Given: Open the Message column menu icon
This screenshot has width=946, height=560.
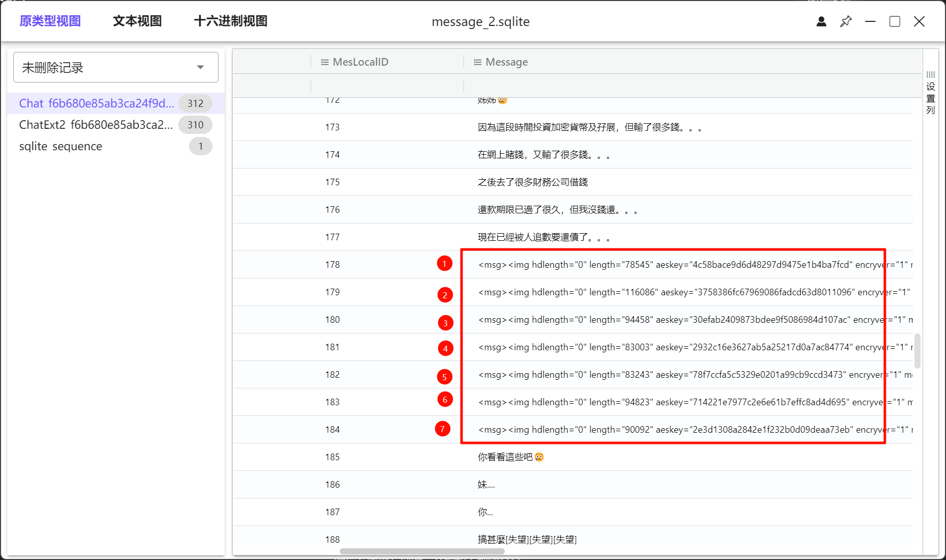Looking at the screenshot, I should click(x=477, y=62).
